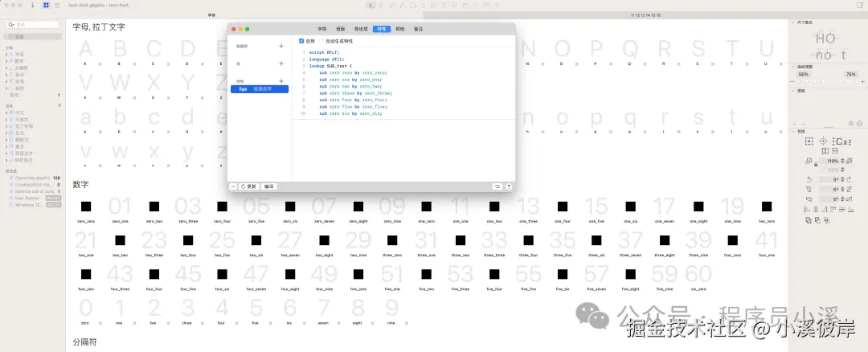Select the 特性 tab in font info
The width and height of the screenshot is (868, 352).
pyautogui.click(x=382, y=29)
